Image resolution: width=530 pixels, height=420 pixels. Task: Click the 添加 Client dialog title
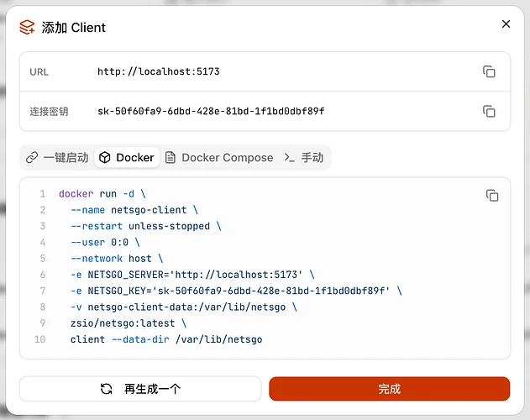click(74, 28)
